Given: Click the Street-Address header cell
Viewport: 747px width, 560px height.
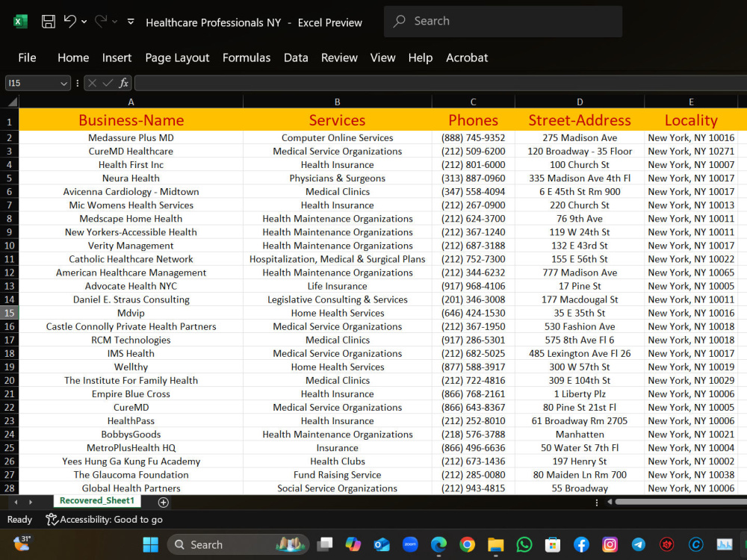Looking at the screenshot, I should click(x=580, y=120).
